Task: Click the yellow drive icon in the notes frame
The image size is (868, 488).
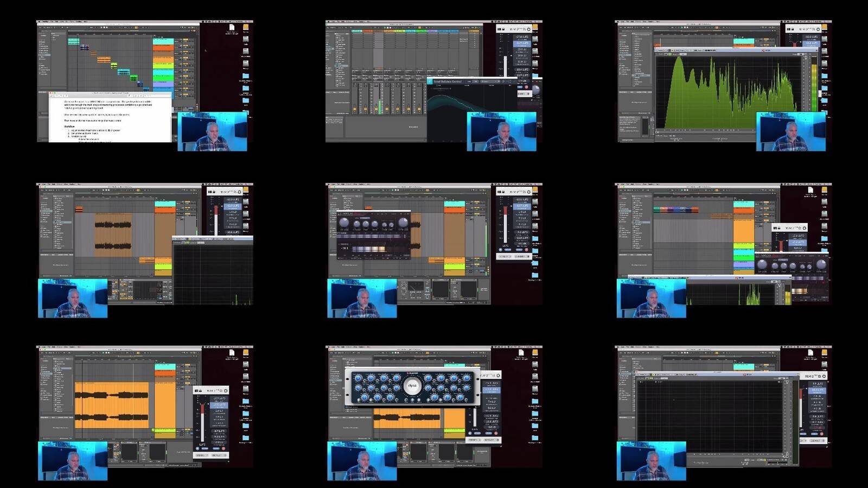Action: (246, 27)
